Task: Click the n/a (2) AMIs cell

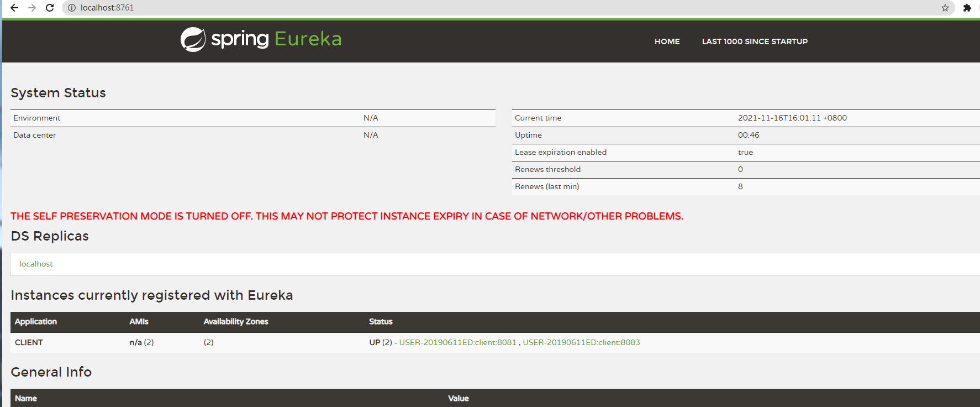Action: [x=141, y=342]
